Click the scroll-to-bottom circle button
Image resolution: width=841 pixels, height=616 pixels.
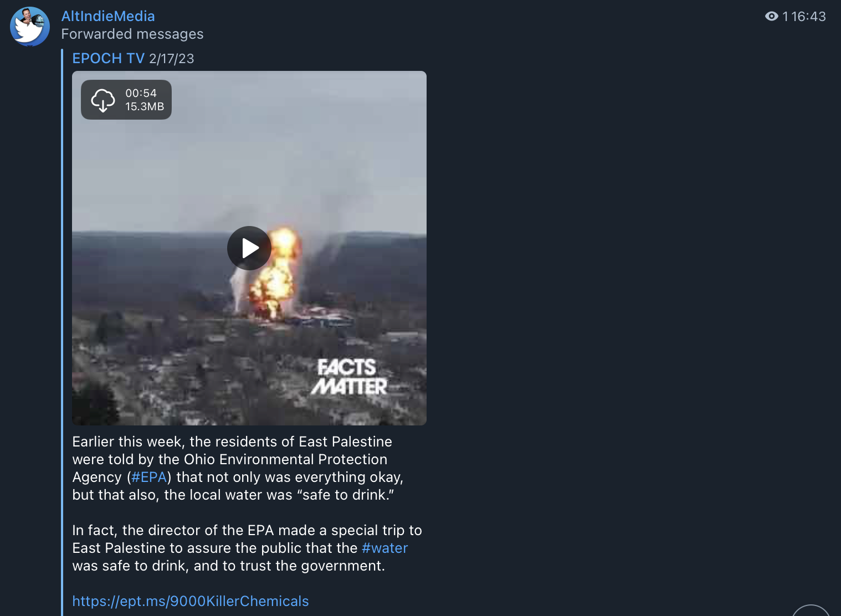coord(811,610)
